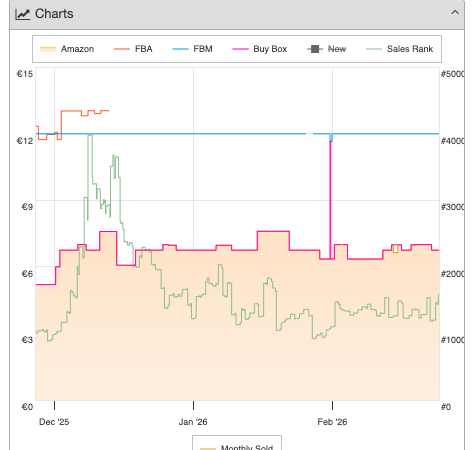This screenshot has width=474, height=450.
Task: Click the Dec '25 axis label
Action: pos(54,422)
